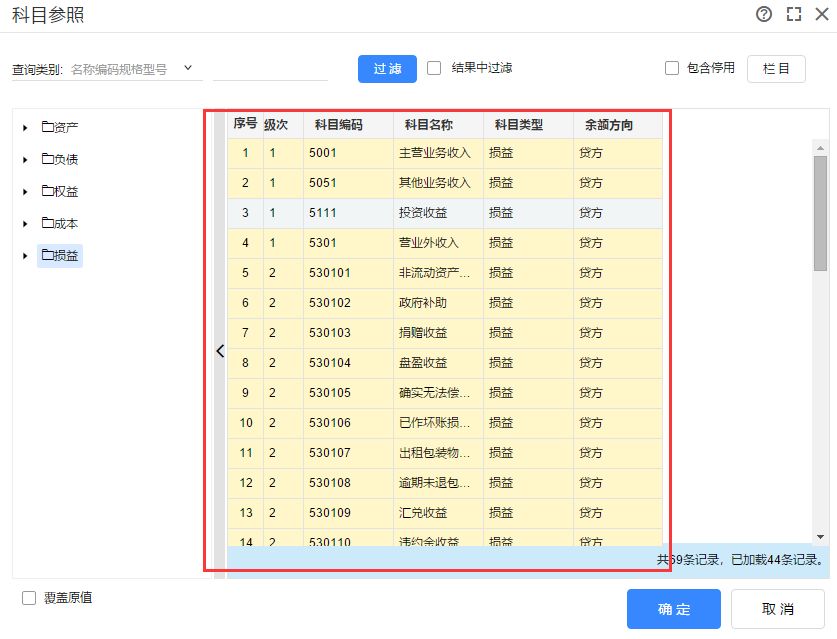Click 逾期未退包… name cell
837x639 pixels.
[x=438, y=483]
